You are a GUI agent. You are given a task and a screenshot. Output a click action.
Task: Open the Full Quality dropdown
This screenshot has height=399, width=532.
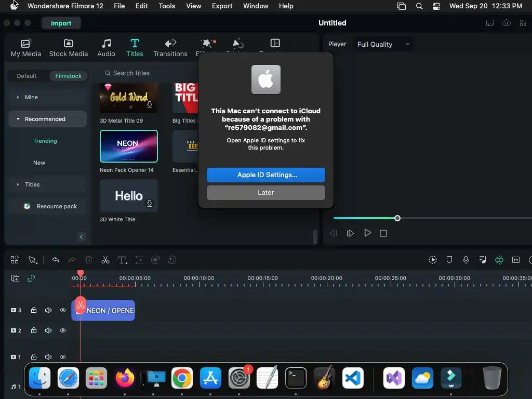383,45
